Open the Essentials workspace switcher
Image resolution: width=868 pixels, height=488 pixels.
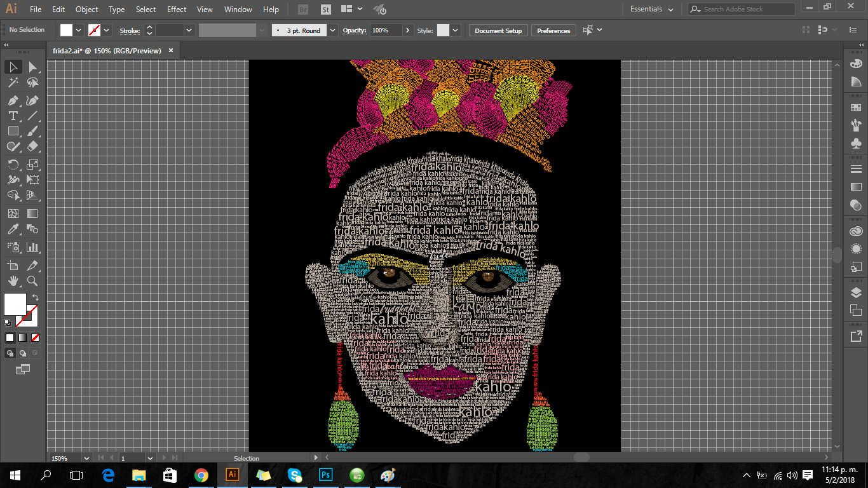651,9
